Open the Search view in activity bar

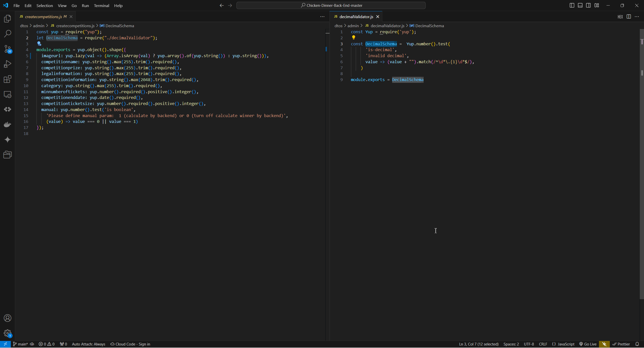(8, 33)
